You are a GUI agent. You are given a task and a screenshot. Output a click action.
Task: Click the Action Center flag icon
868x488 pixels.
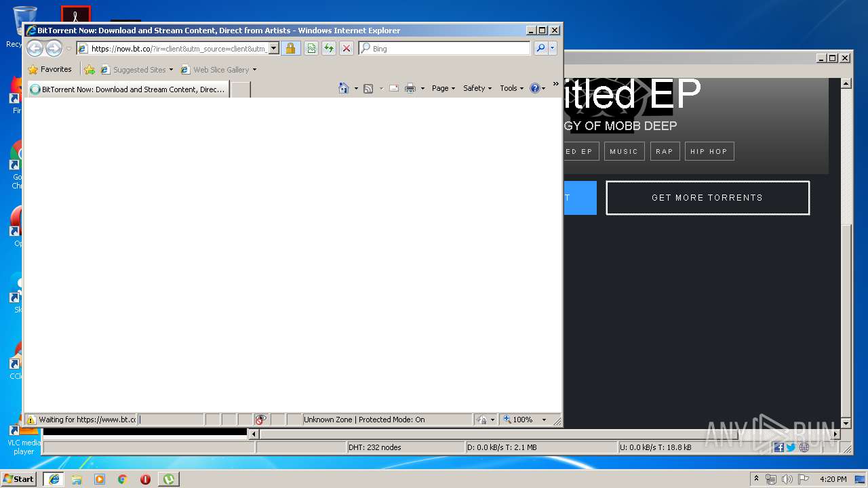point(802,479)
